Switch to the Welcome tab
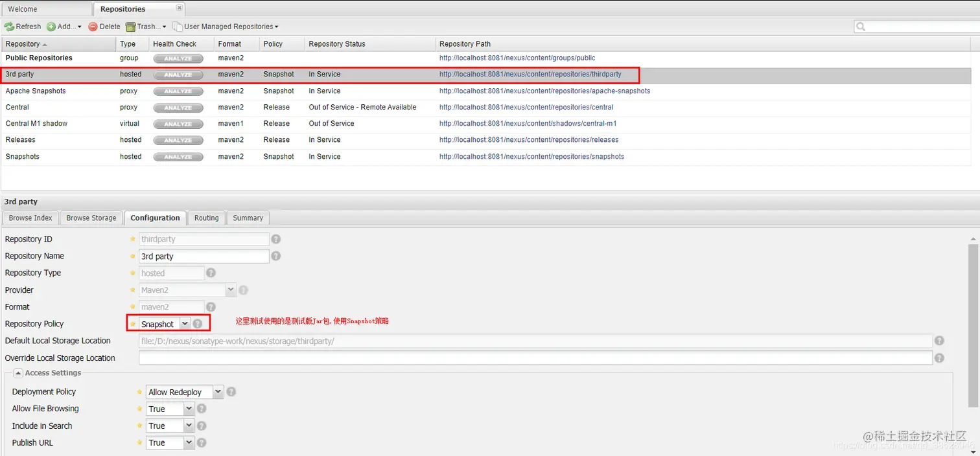 47,9
